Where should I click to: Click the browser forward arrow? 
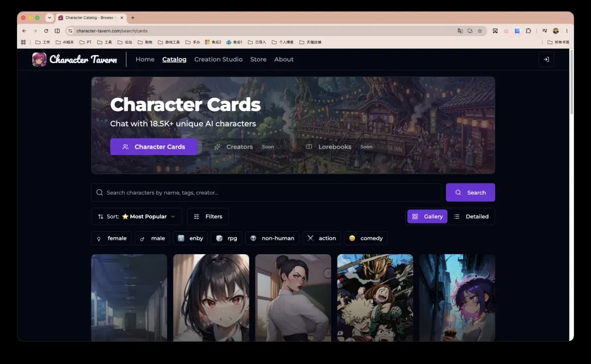(35, 31)
